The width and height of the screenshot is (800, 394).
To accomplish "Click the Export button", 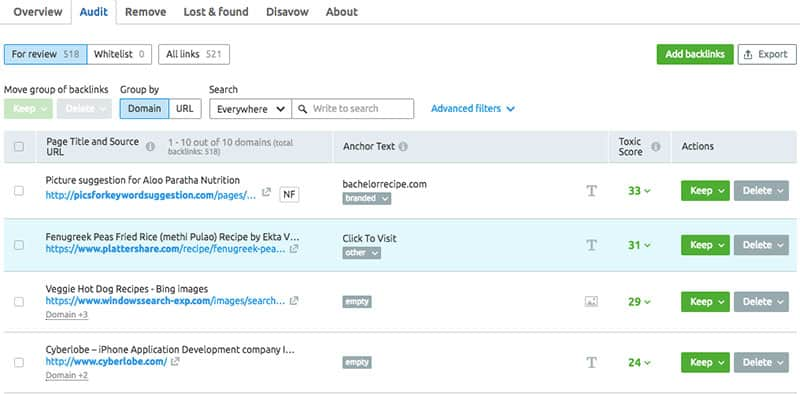I will 767,54.
